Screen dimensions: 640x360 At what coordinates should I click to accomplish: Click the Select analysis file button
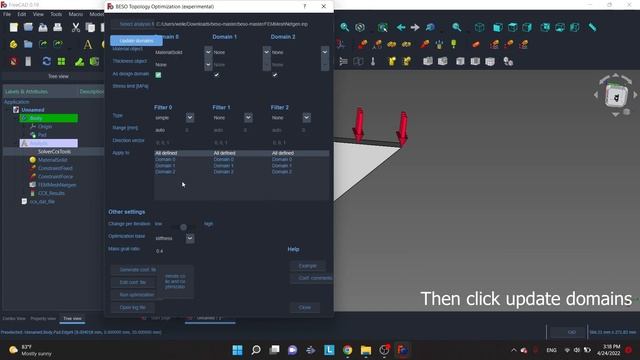133,24
